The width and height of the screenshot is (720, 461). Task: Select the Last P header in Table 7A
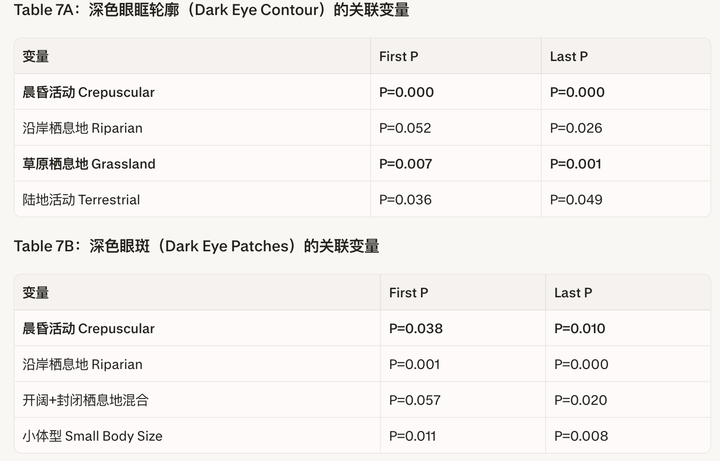(x=569, y=57)
